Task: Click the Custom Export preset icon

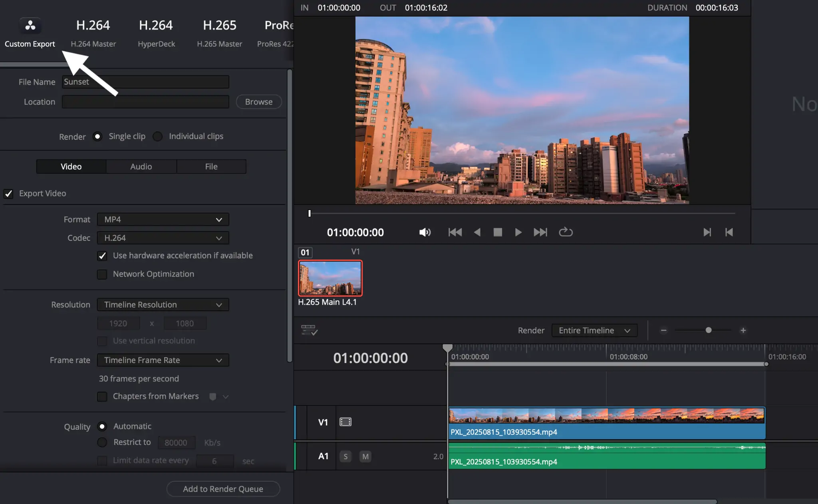Action: [x=30, y=26]
